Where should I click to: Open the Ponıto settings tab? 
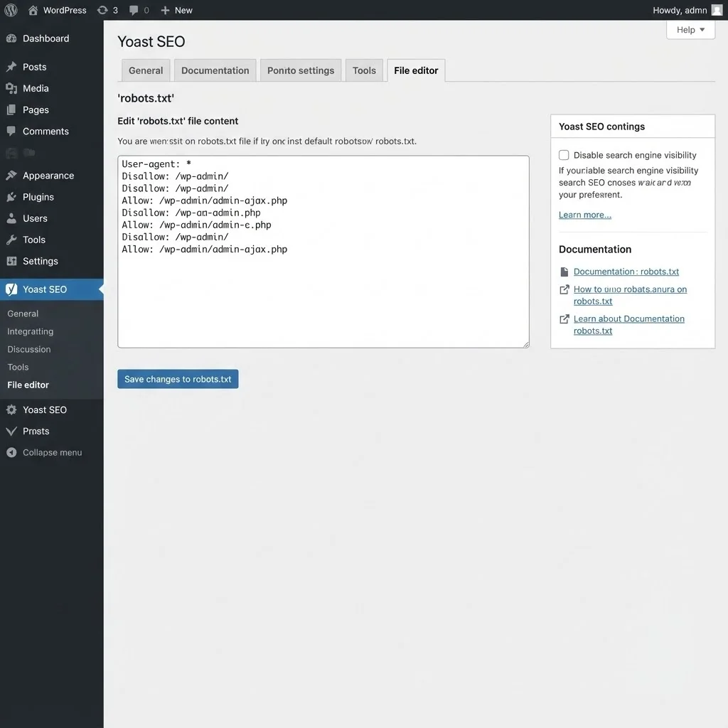tap(301, 70)
